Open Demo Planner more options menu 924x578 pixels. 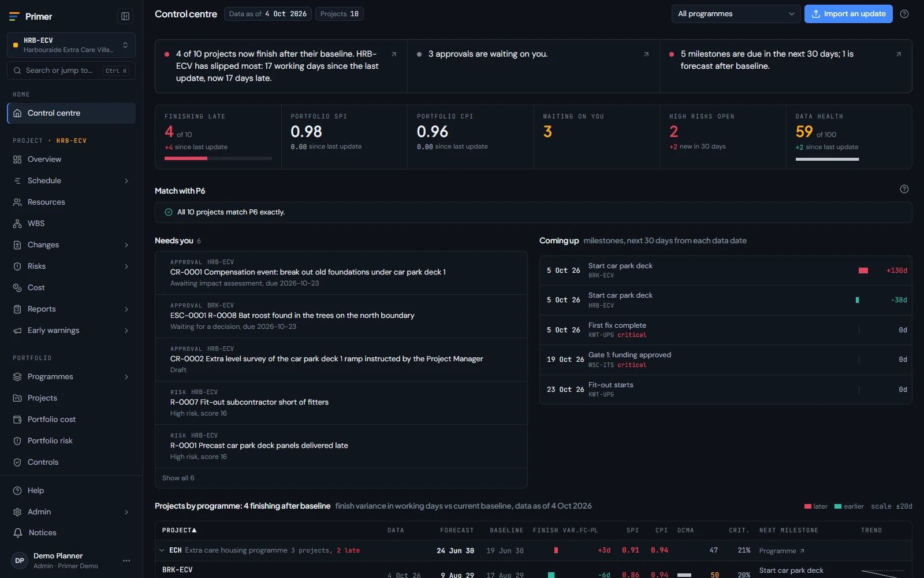tap(126, 561)
